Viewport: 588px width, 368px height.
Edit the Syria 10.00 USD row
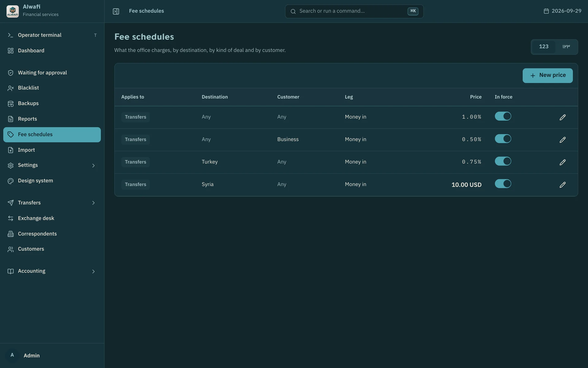[563, 185]
